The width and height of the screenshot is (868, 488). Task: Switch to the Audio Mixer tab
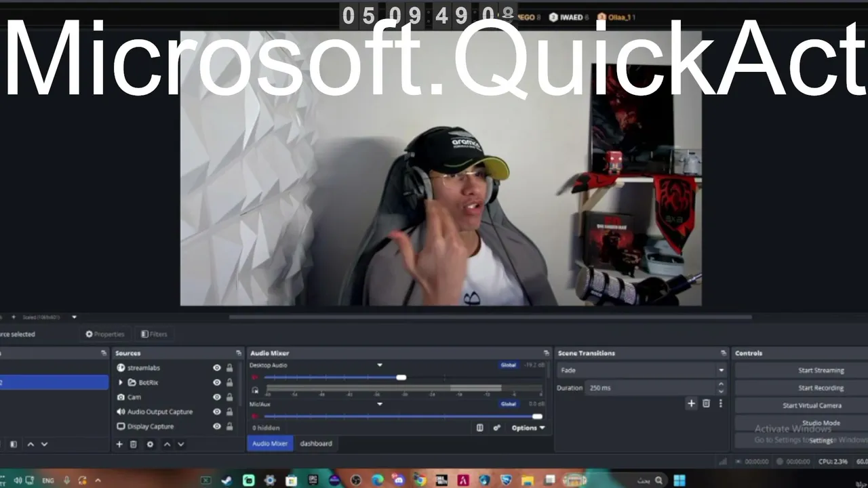click(x=270, y=443)
